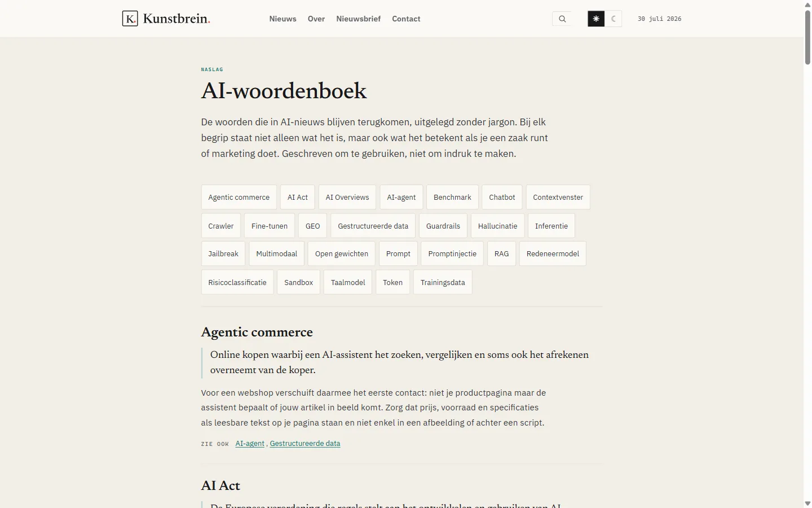Switch to light mode sun icon
This screenshot has height=508, width=812.
pyautogui.click(x=596, y=19)
